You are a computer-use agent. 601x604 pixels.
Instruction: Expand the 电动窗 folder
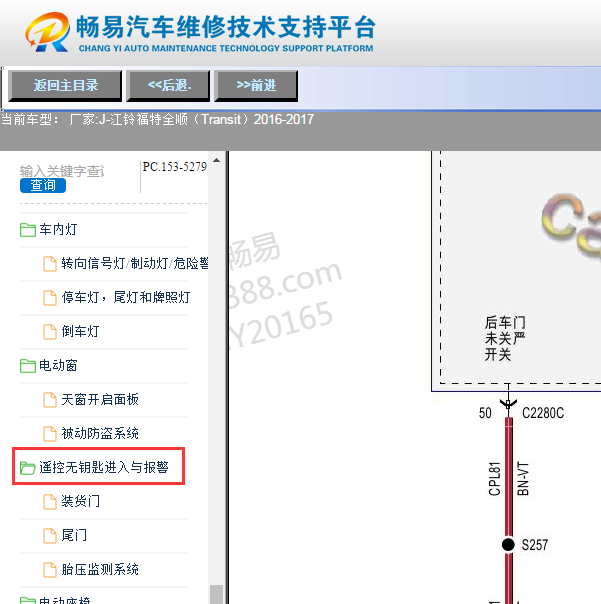[x=58, y=365]
